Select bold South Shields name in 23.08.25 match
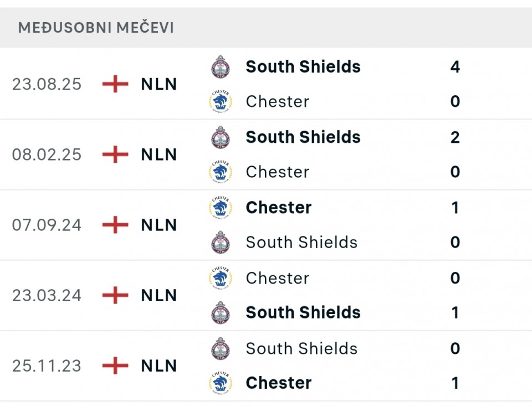Viewport: 532px width, 407px height. [x=303, y=67]
